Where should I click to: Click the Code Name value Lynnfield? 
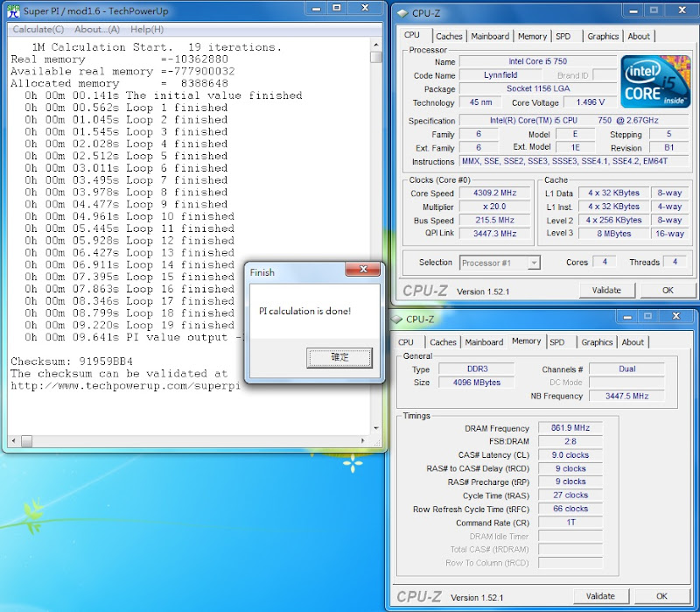(500, 75)
